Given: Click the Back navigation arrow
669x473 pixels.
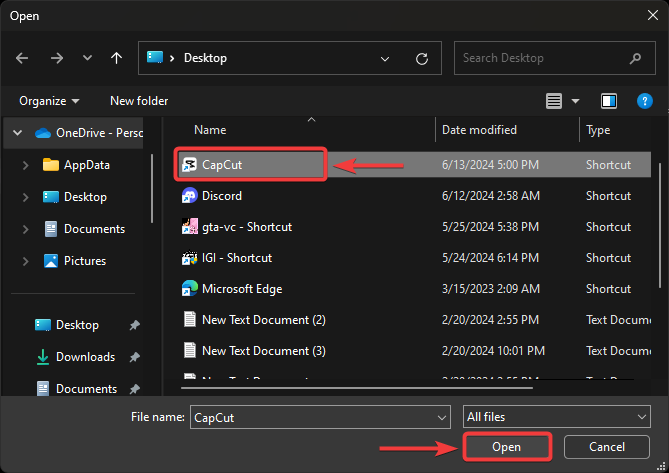Looking at the screenshot, I should 23,58.
